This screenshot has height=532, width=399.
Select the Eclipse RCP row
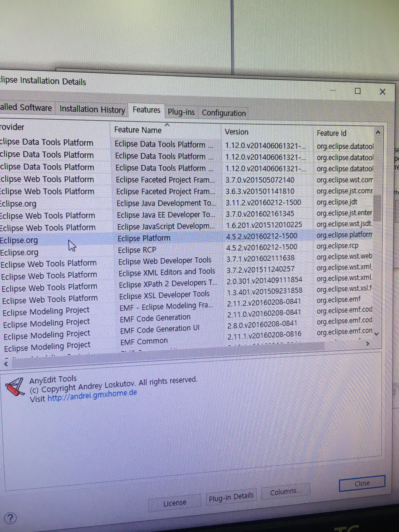point(137,250)
